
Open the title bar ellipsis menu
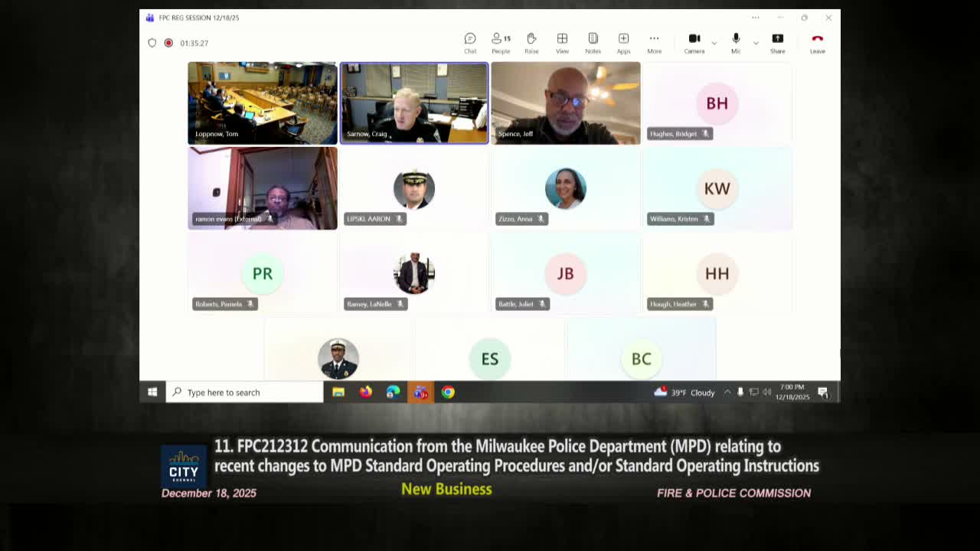756,18
